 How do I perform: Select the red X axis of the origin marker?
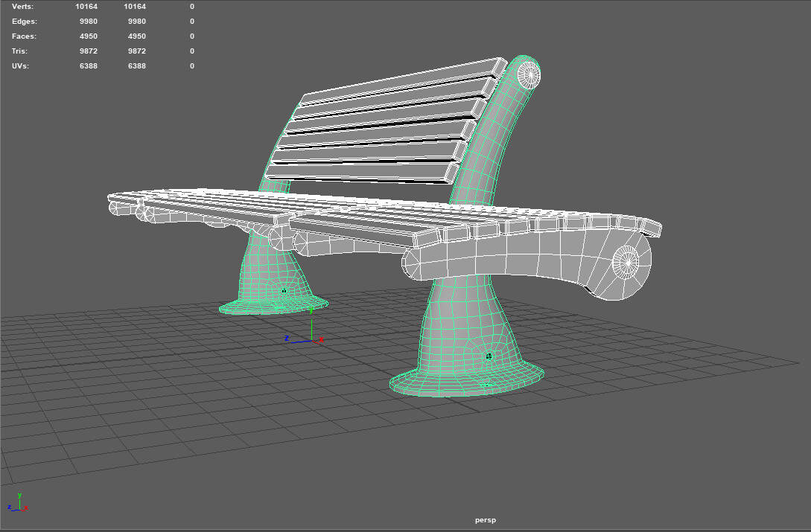[319, 341]
